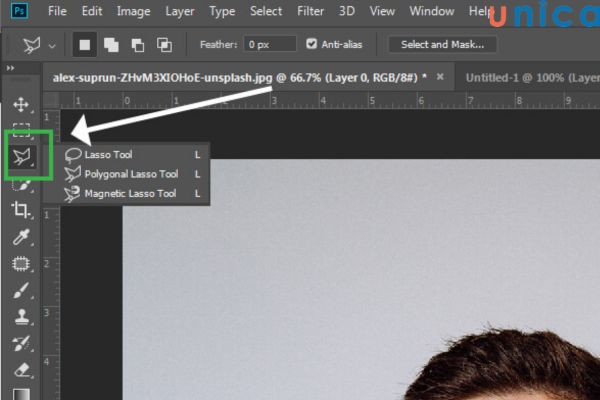Click the Photoshop Ps logo icon

[19, 11]
